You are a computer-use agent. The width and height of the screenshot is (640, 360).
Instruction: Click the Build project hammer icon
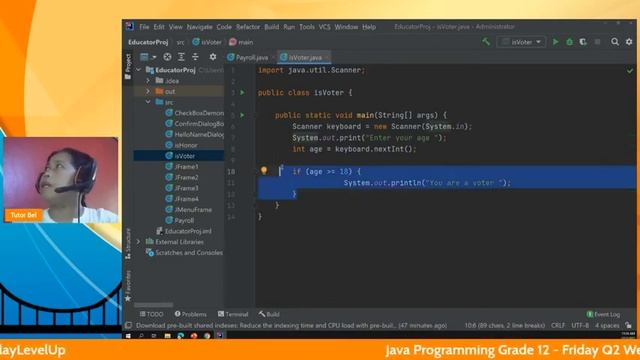pyautogui.click(x=486, y=42)
